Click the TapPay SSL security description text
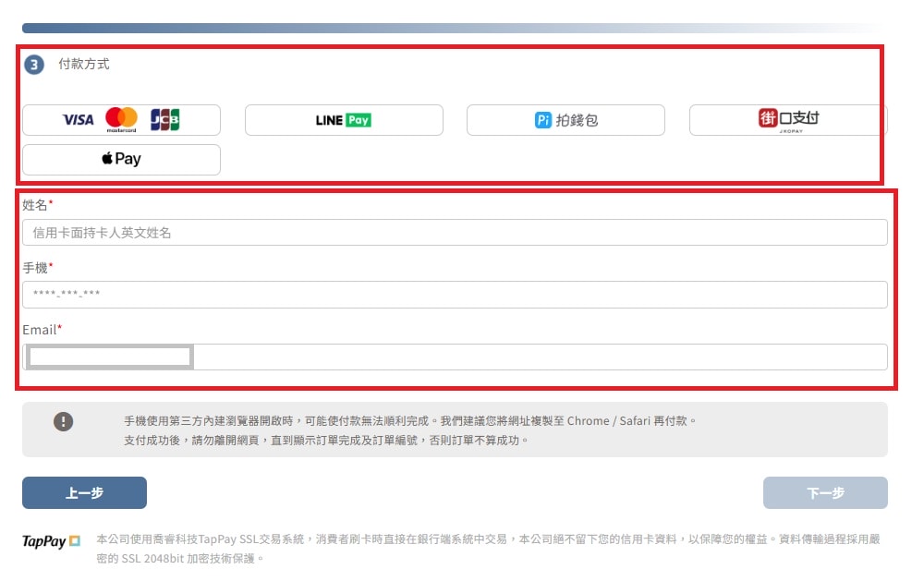 pyautogui.click(x=488, y=549)
